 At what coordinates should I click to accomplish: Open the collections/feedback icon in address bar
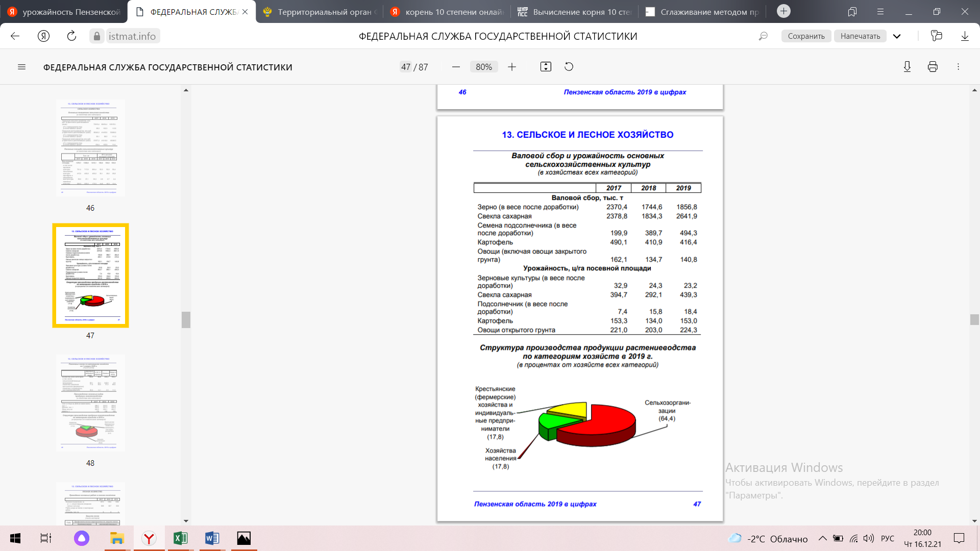(x=936, y=36)
